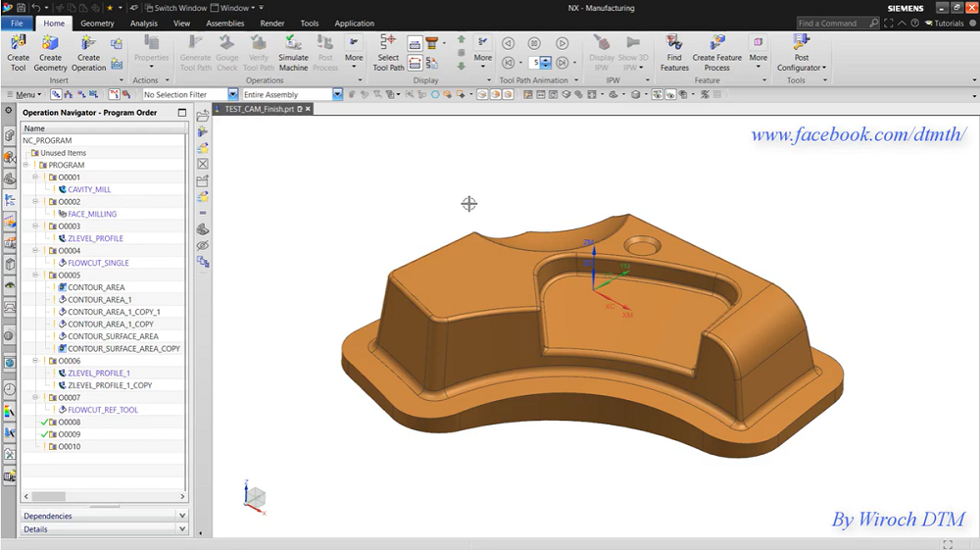Click the Select Tool Path icon

click(x=388, y=53)
